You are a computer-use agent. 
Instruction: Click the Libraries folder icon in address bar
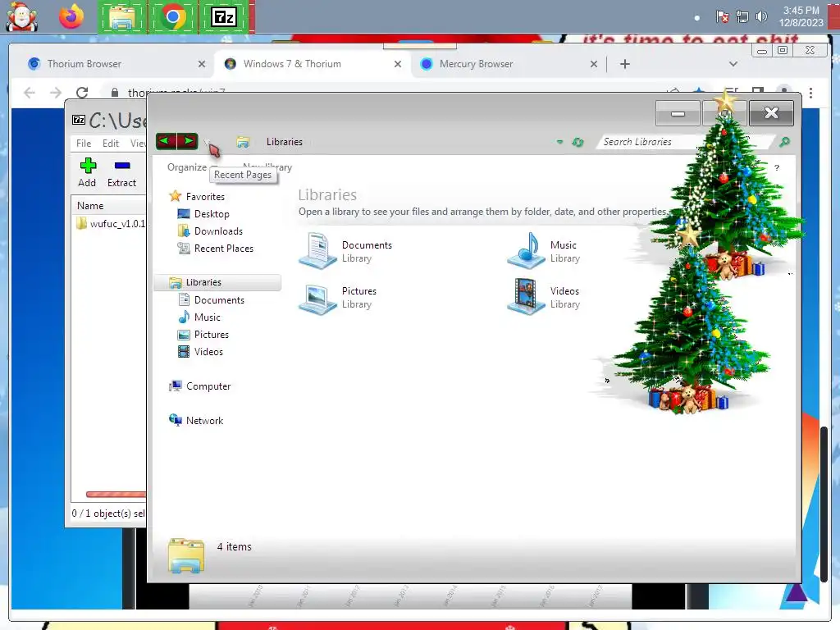point(243,142)
